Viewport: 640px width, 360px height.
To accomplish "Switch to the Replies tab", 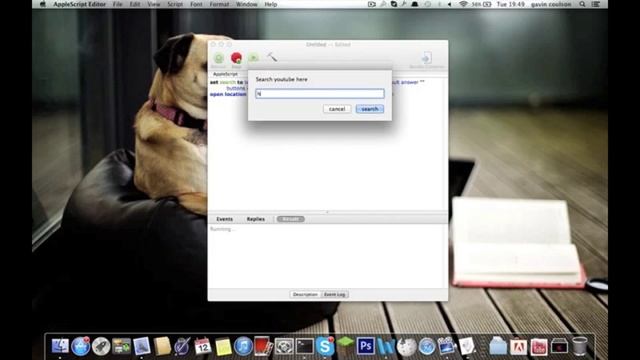I will (x=256, y=219).
